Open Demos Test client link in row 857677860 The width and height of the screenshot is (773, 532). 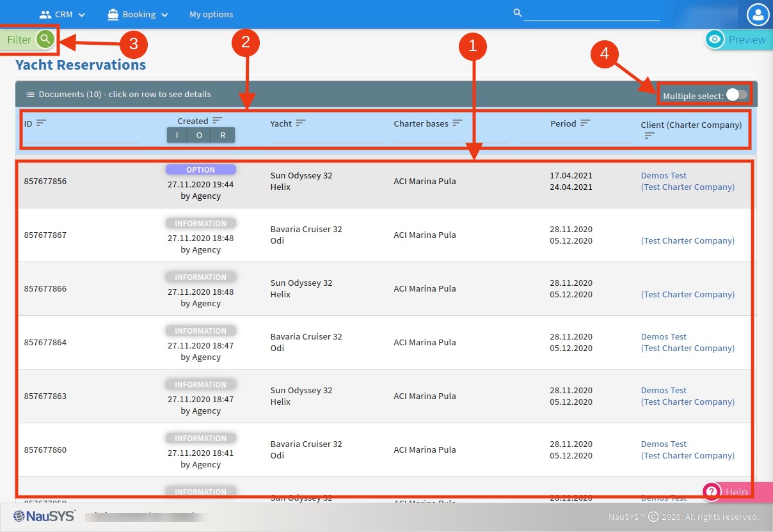pyautogui.click(x=664, y=444)
